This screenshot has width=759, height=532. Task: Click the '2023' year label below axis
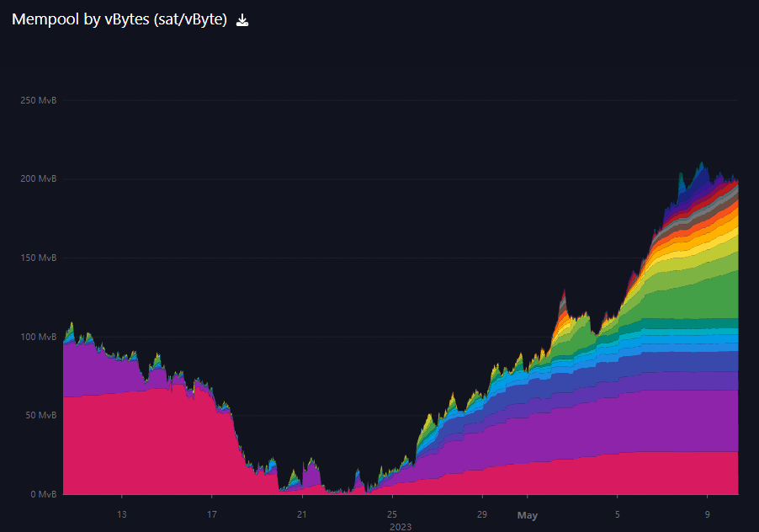click(x=401, y=527)
